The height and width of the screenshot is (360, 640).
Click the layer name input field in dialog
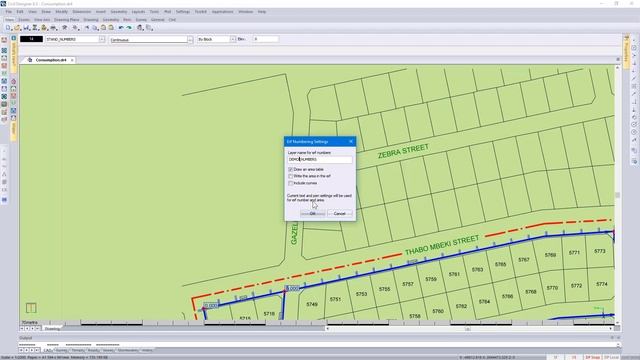(320, 160)
